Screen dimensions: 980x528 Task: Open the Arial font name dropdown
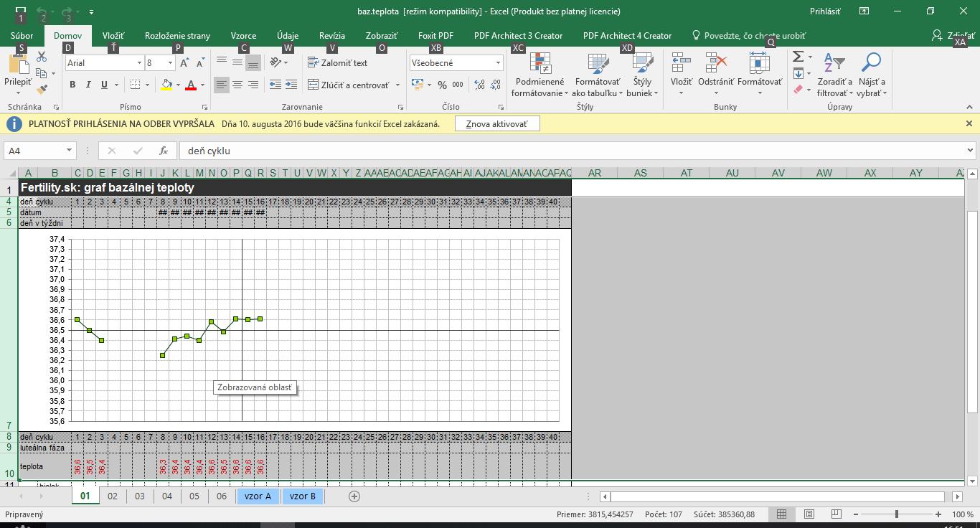139,63
